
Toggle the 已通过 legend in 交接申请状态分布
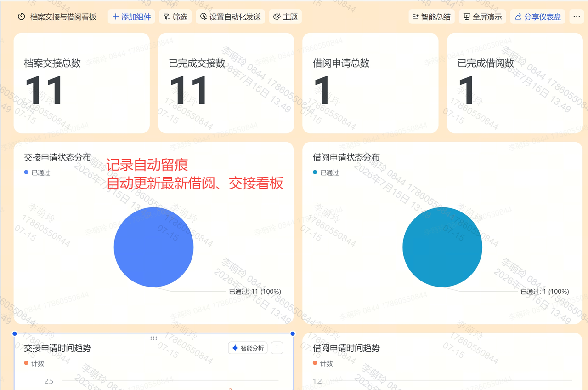click(x=37, y=172)
